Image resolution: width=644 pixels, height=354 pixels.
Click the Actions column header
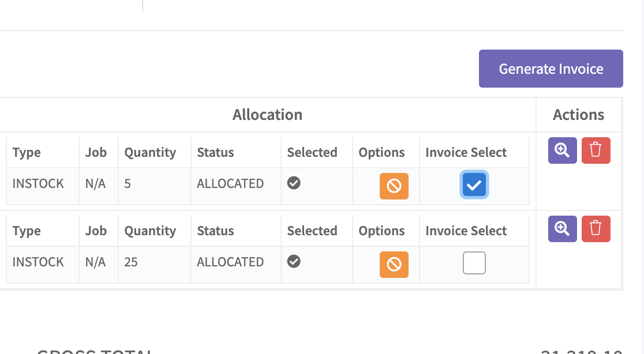[578, 115]
